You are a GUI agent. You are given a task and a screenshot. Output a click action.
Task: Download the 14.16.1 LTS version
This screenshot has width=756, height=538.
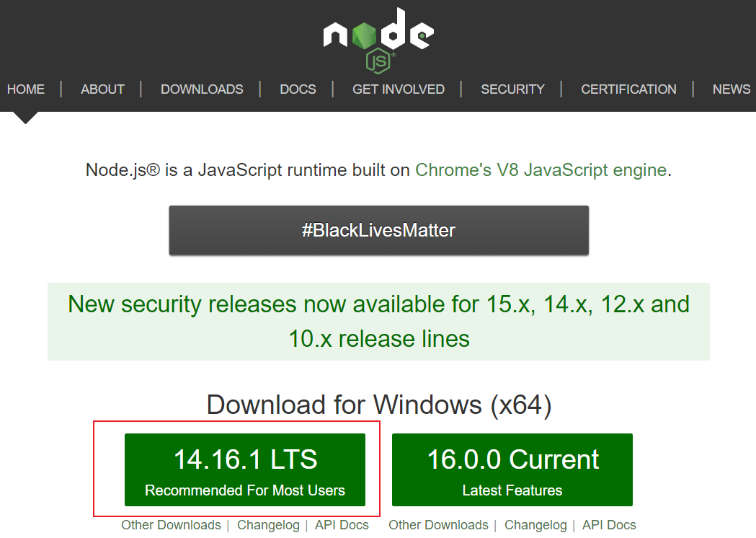pos(245,469)
